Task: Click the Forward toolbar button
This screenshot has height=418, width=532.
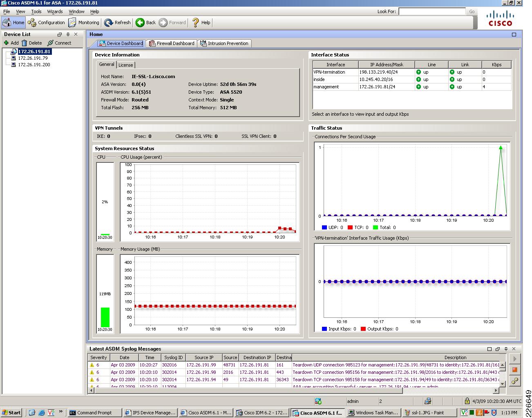Action: pyautogui.click(x=172, y=22)
